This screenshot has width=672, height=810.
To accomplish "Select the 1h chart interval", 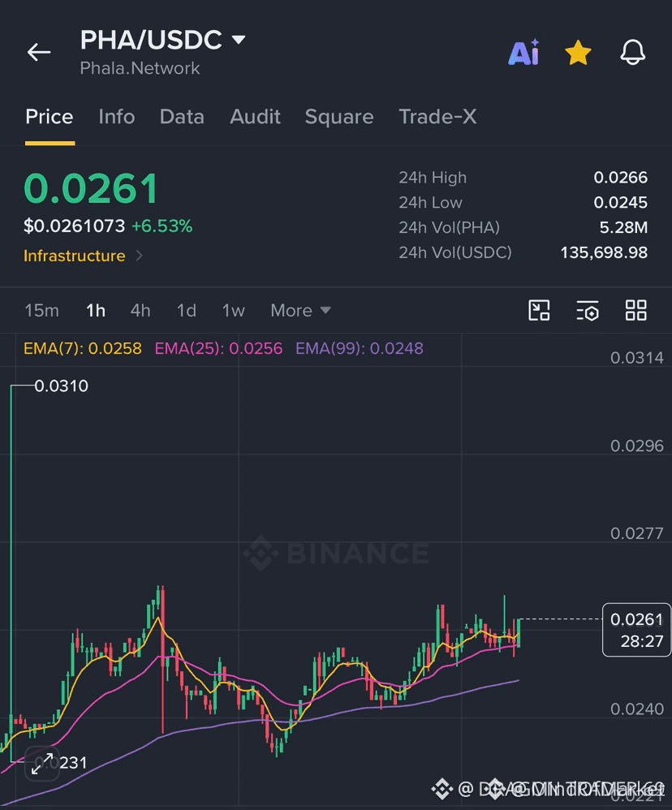I will [x=96, y=311].
